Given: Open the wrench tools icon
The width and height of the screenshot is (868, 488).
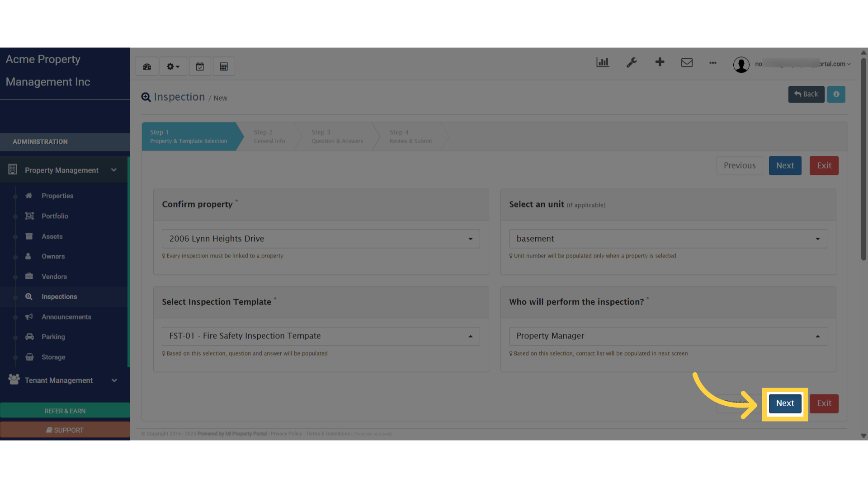Looking at the screenshot, I should pos(632,62).
